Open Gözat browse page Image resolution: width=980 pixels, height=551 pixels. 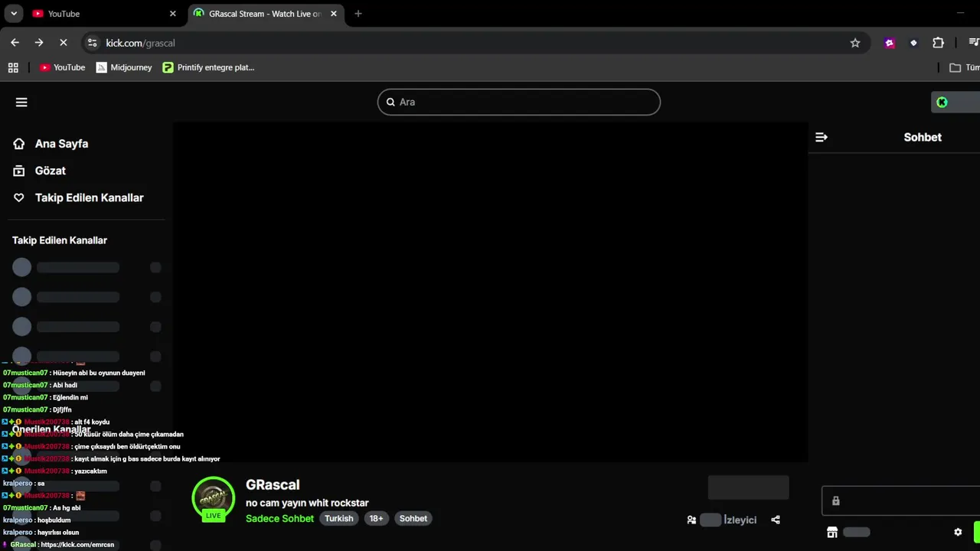[x=40, y=171]
